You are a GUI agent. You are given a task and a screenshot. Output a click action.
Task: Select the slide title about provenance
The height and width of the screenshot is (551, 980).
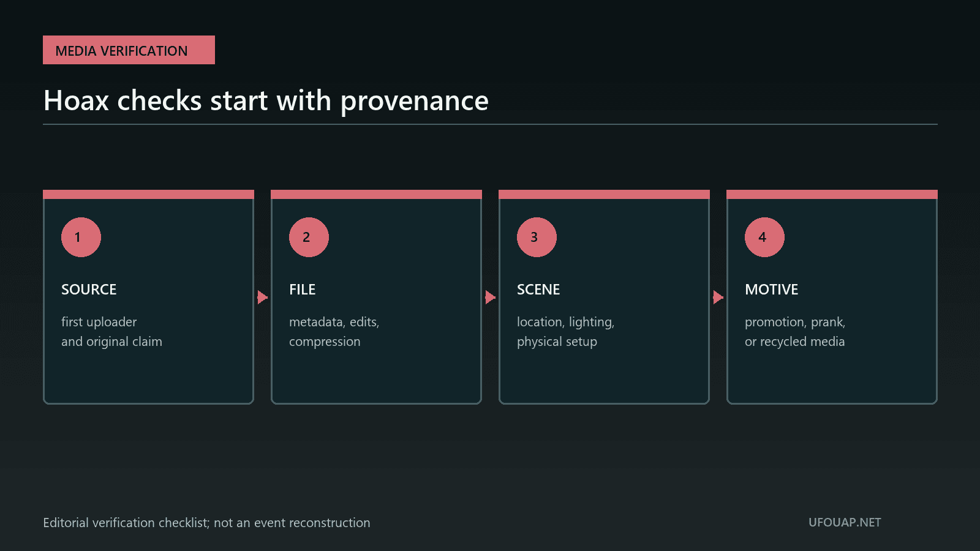pyautogui.click(x=266, y=101)
